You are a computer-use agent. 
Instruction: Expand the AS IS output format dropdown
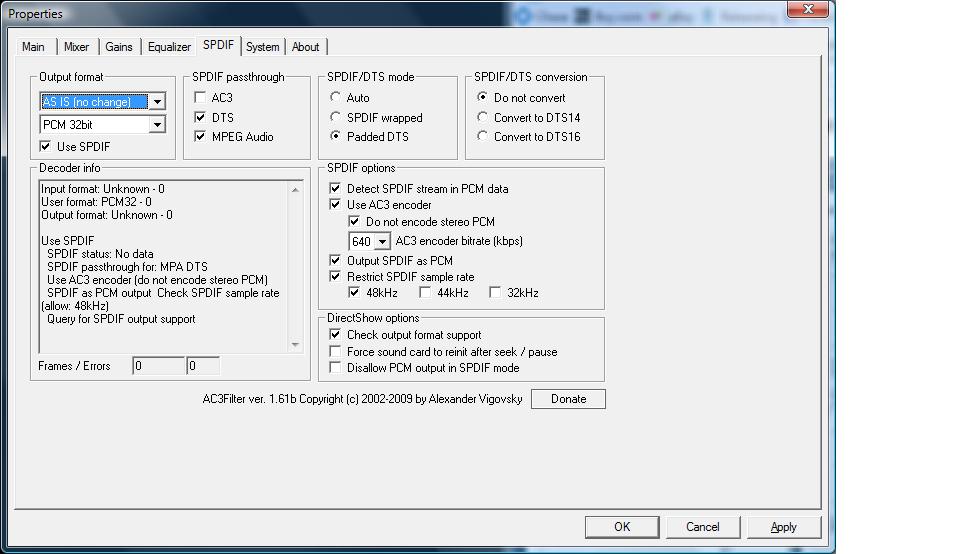(157, 102)
